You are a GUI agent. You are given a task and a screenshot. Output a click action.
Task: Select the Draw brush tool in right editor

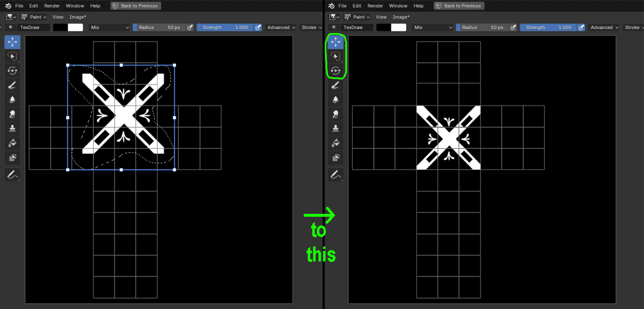[x=335, y=85]
